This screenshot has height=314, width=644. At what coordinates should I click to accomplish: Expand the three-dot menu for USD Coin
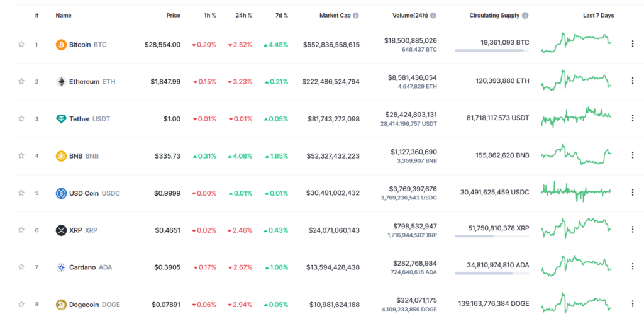tap(633, 193)
